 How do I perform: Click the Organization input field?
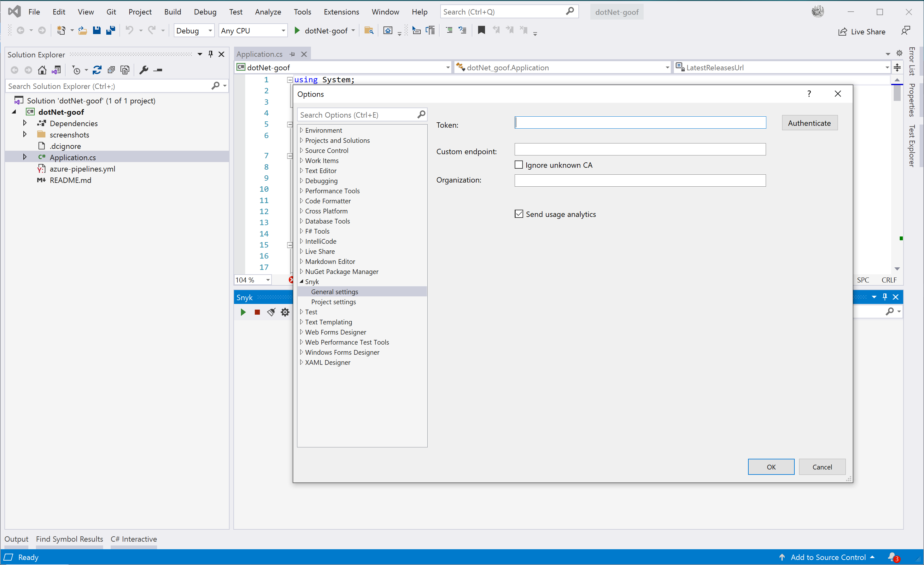point(640,180)
